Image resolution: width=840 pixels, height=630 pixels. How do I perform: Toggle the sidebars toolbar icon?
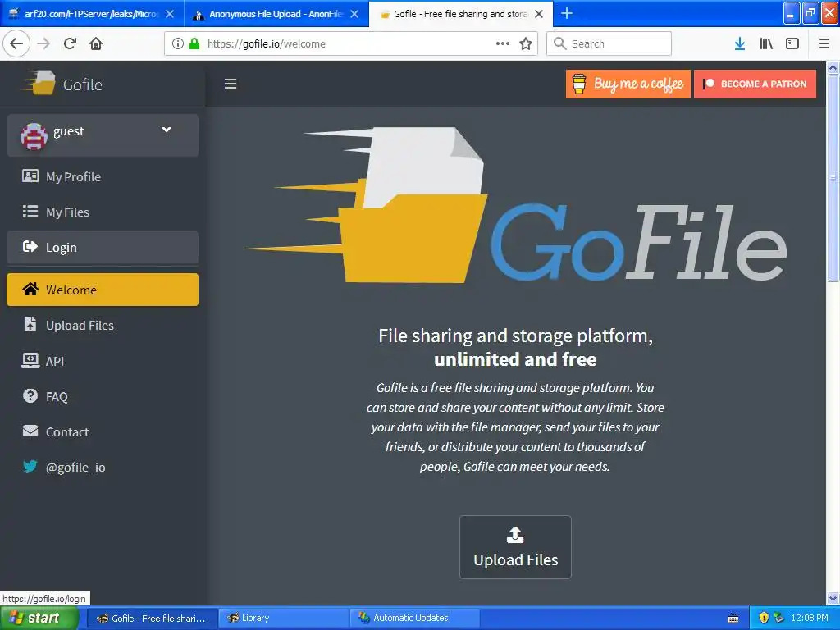click(x=792, y=43)
